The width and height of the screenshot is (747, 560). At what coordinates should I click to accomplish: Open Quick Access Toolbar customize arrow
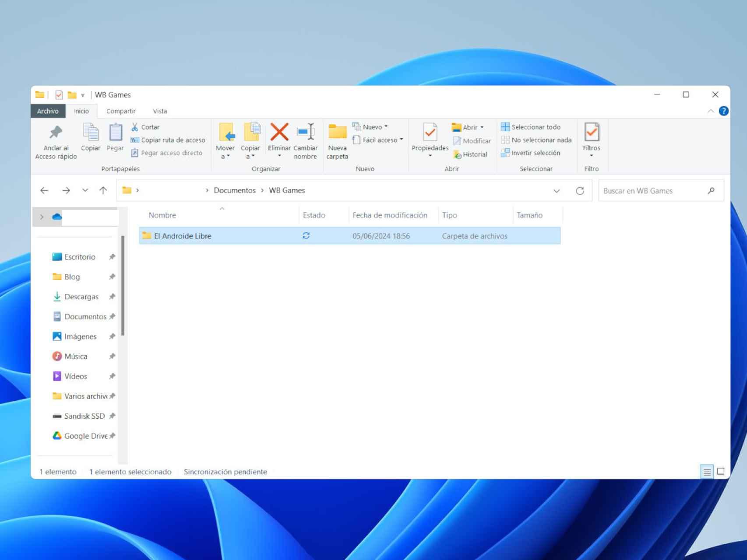pos(83,95)
